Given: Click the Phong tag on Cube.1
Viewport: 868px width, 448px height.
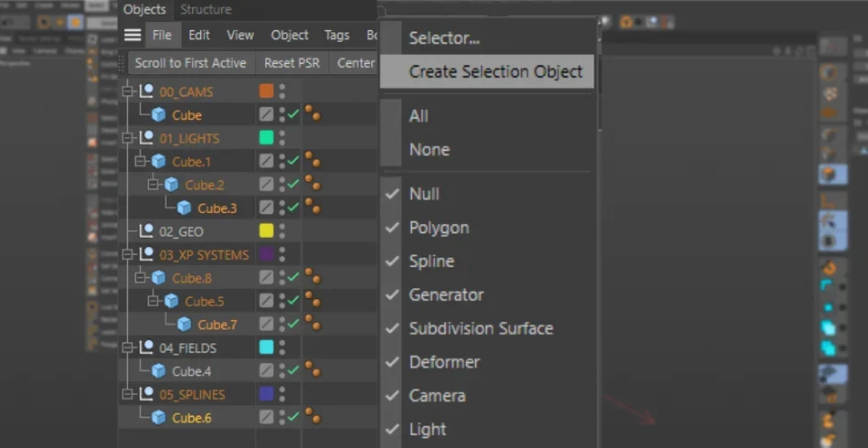Looking at the screenshot, I should point(312,160).
